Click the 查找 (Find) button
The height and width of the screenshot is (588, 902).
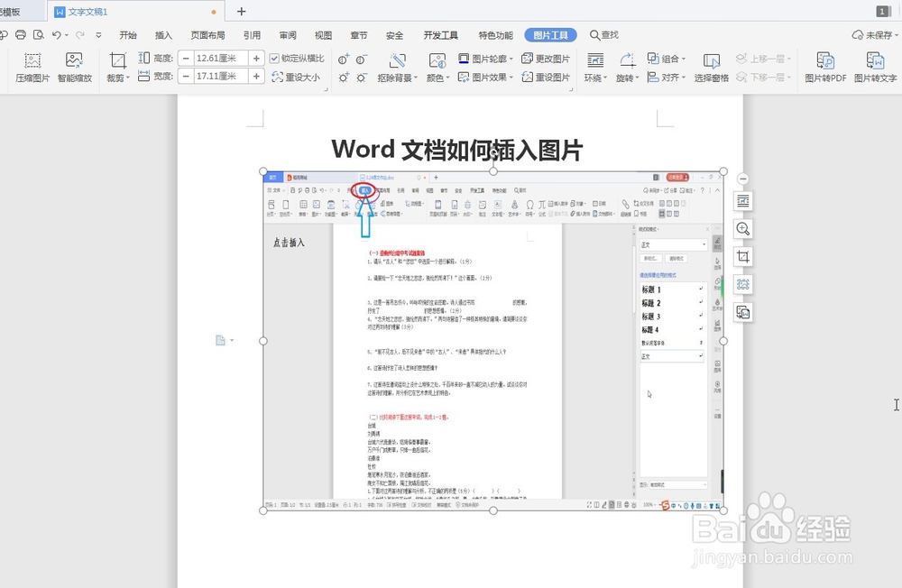point(605,34)
